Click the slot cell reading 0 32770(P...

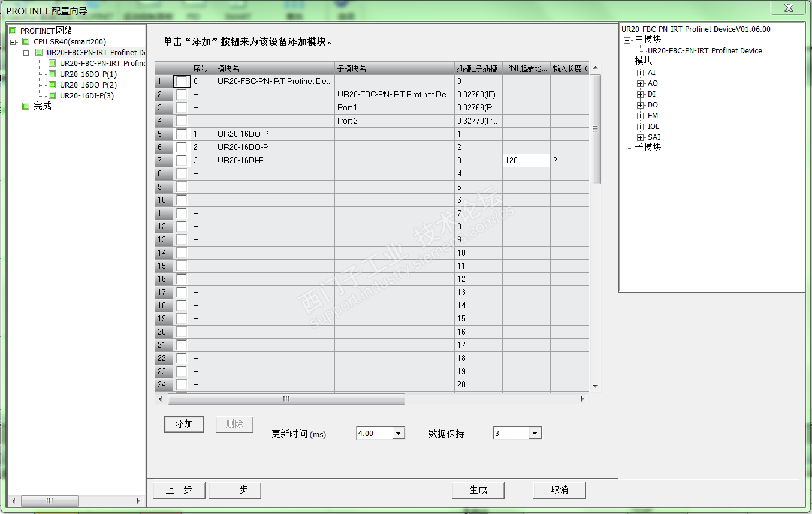click(x=478, y=121)
